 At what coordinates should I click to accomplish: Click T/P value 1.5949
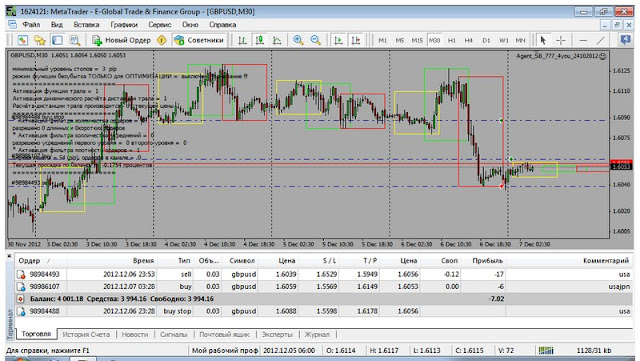pos(367,274)
